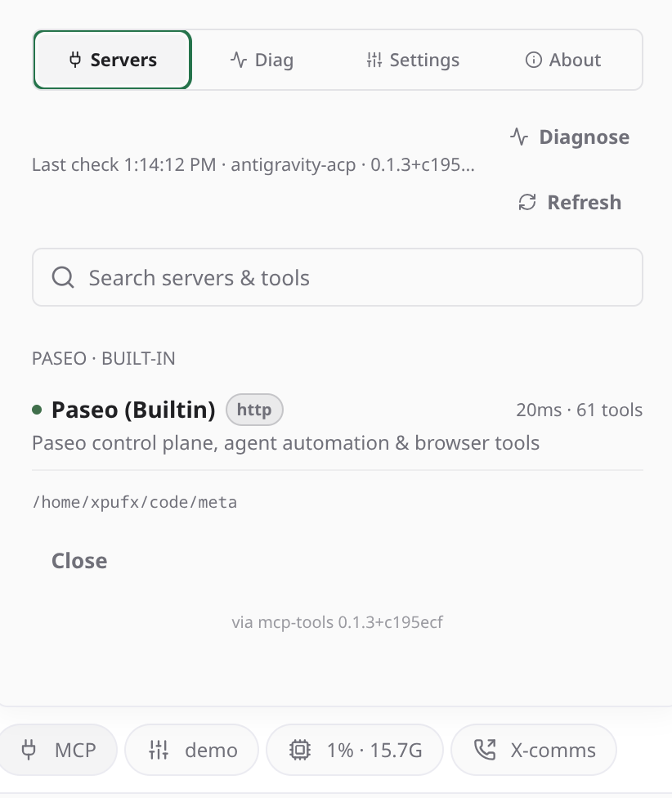This screenshot has width=672, height=798.
Task: Open the About tab
Action: pyautogui.click(x=563, y=60)
